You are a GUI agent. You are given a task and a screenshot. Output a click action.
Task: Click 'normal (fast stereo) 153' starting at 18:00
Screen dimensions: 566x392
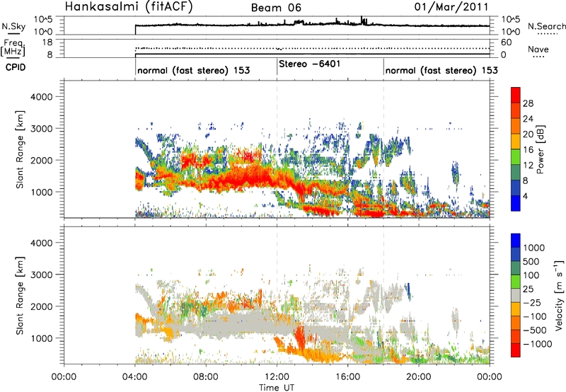pos(441,70)
